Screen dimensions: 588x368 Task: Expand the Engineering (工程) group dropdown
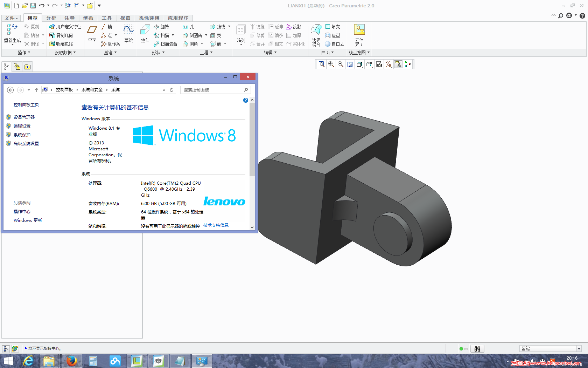click(206, 53)
